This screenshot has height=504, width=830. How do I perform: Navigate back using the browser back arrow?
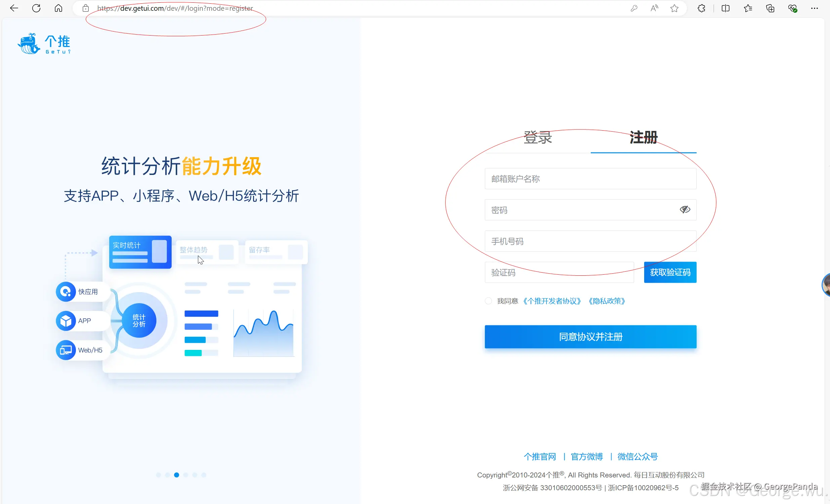[x=14, y=8]
